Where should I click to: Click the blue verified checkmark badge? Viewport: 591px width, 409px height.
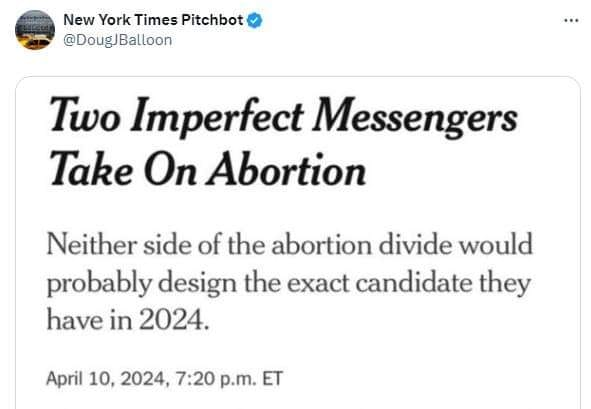[254, 20]
